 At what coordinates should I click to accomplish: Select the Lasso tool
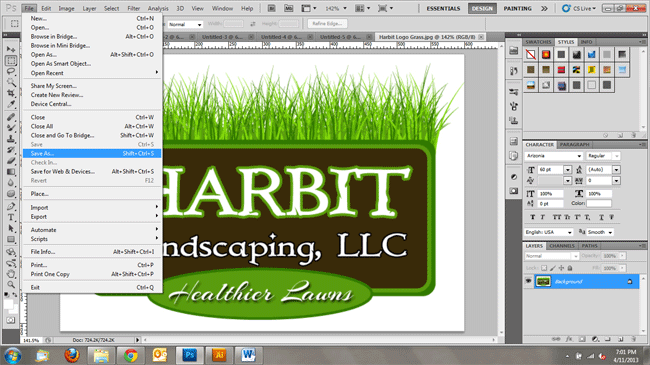pos(11,71)
